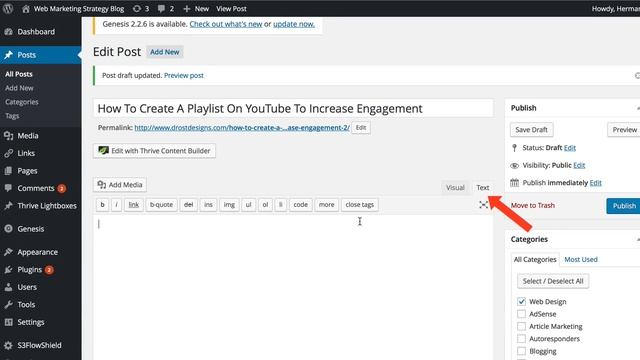Click the Genesis icon in sidebar
This screenshot has width=640, height=360.
click(9, 229)
